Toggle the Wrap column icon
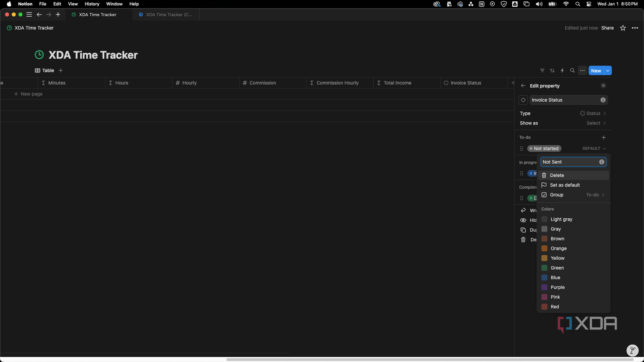Viewport: 644px width, 362px height. (523, 211)
